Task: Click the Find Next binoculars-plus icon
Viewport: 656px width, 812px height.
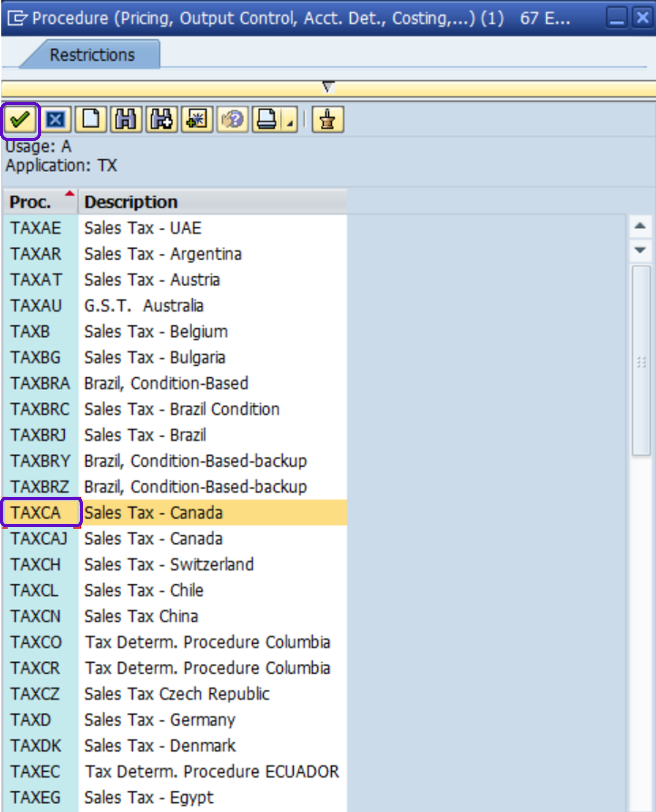Action: pos(162,120)
